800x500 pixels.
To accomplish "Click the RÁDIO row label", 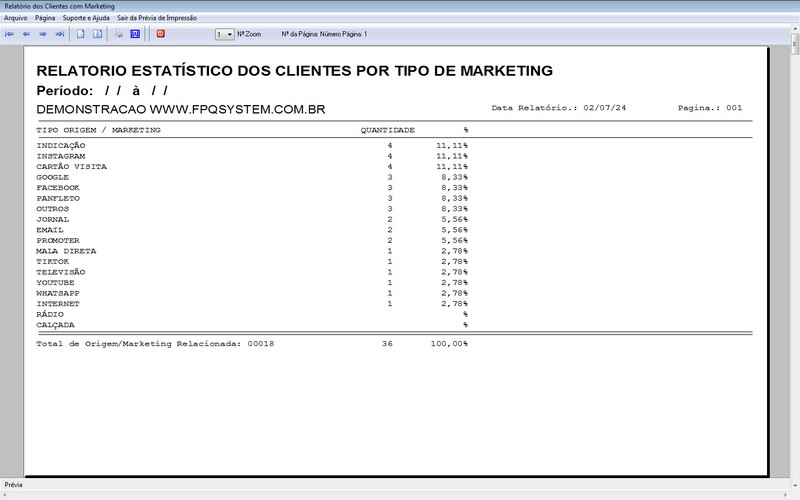I will pos(50,314).
